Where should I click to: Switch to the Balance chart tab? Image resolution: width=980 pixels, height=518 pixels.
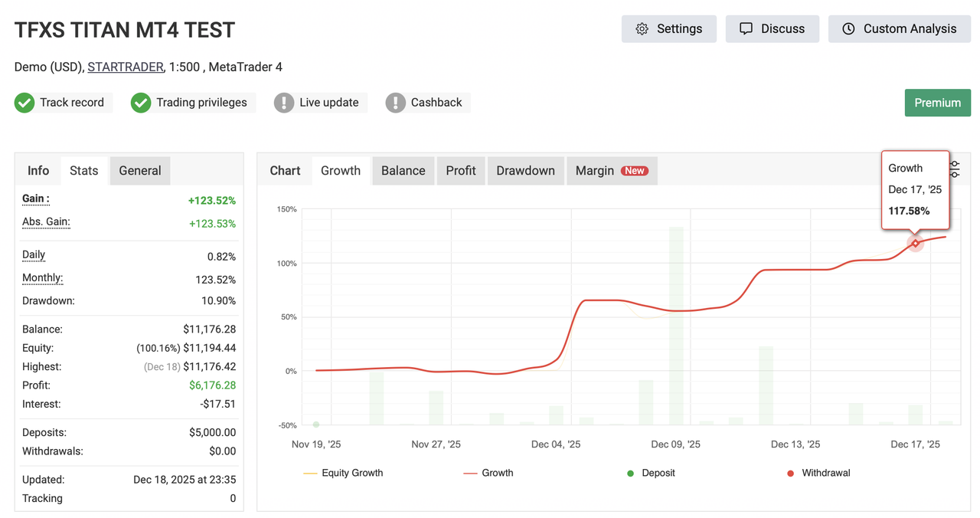(403, 171)
